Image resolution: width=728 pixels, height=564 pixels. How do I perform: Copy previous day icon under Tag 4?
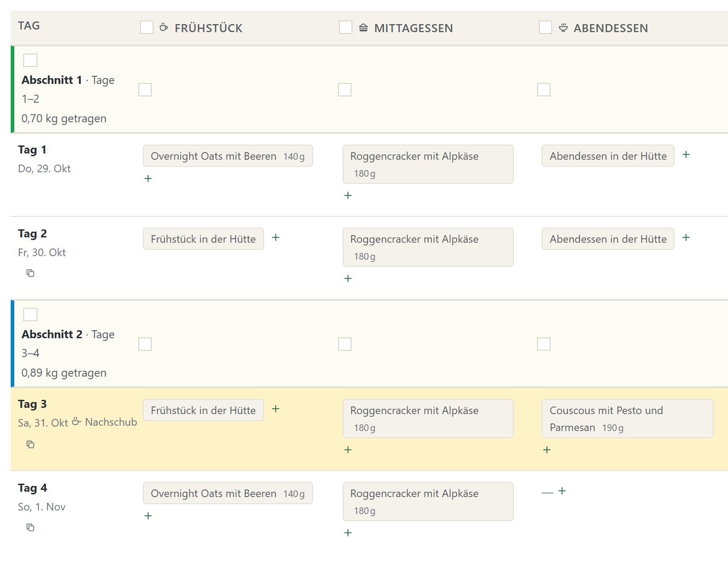pyautogui.click(x=30, y=527)
